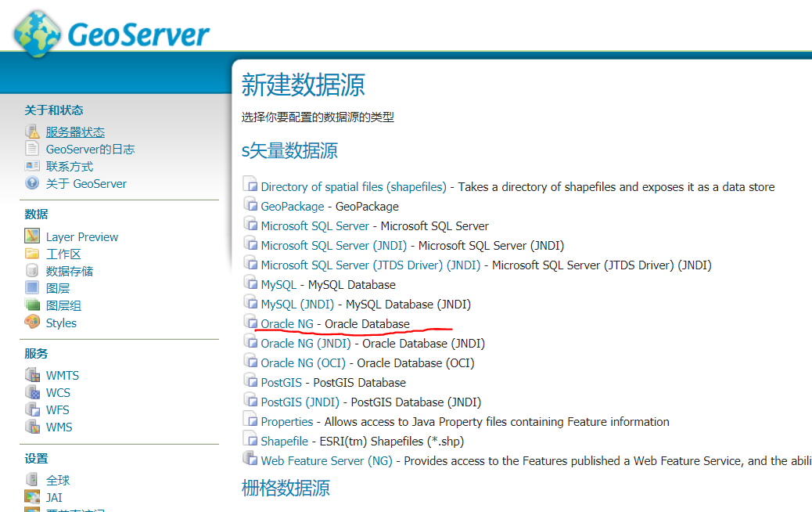Open the 联系方式 page
This screenshot has width=812, height=512.
(x=69, y=167)
